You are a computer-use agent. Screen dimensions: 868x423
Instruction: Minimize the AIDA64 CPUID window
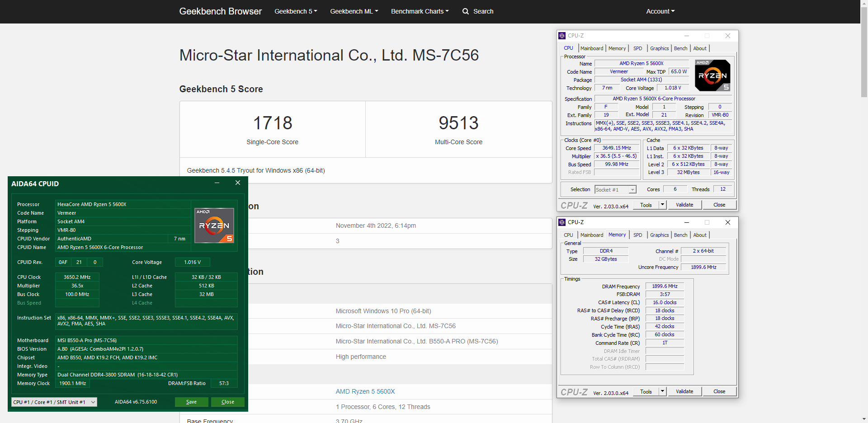point(217,183)
